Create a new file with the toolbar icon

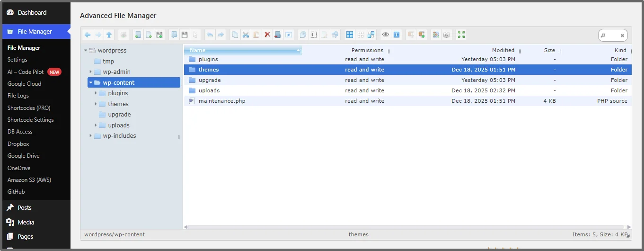point(149,35)
